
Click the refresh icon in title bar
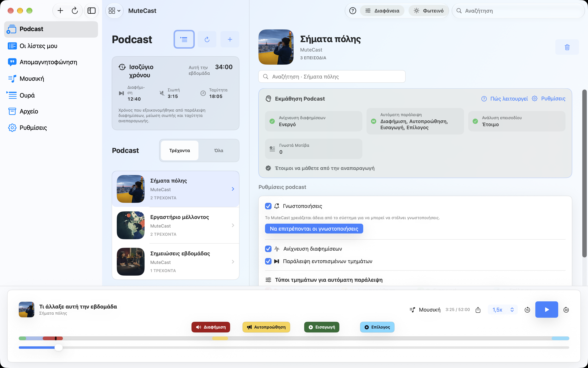pyautogui.click(x=75, y=11)
